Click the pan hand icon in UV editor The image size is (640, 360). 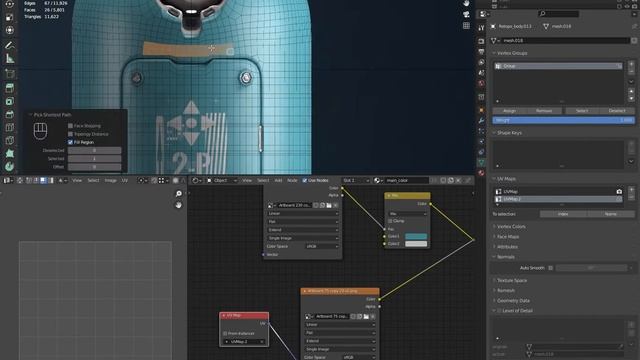coord(178,205)
